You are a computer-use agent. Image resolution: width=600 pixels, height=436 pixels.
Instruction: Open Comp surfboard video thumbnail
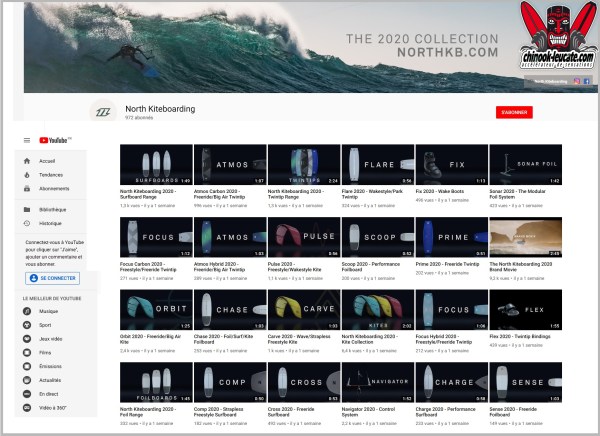click(x=230, y=382)
